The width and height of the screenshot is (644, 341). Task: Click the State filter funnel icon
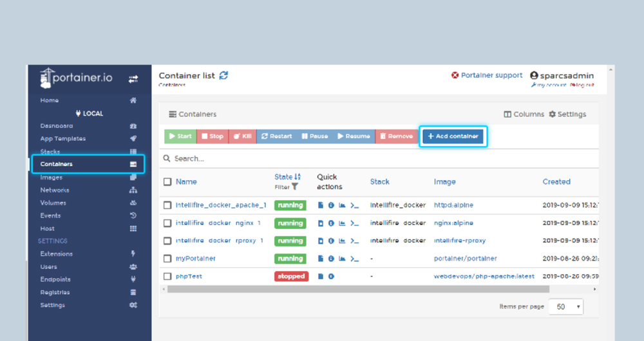295,187
